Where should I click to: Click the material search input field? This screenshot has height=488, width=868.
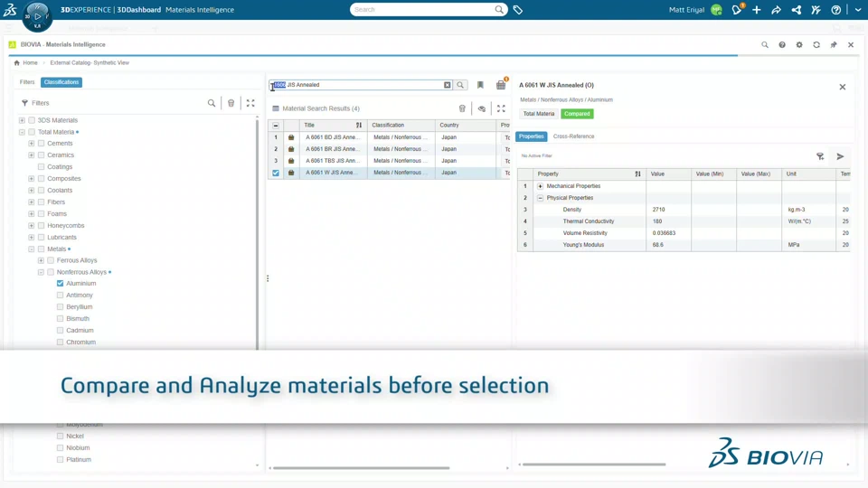(x=359, y=85)
